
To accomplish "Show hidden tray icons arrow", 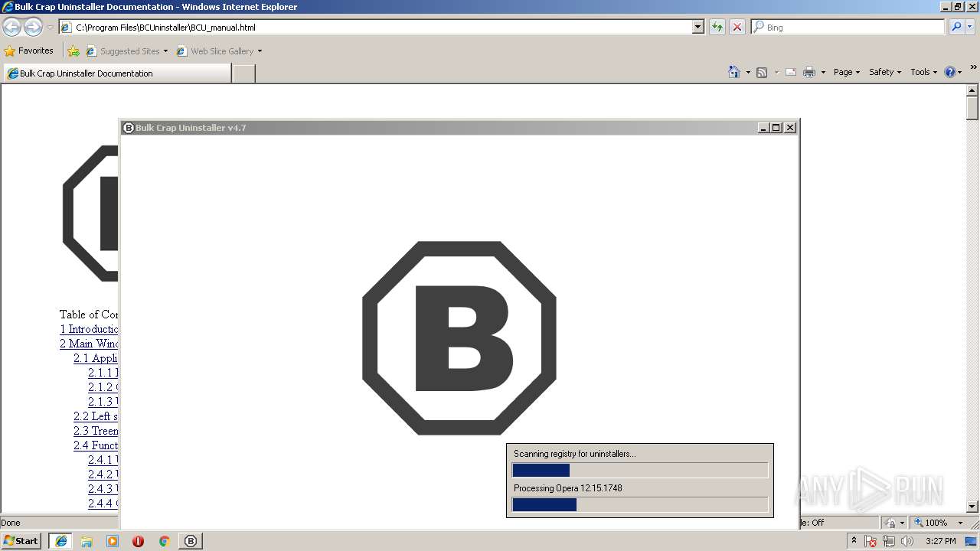I will click(x=854, y=540).
